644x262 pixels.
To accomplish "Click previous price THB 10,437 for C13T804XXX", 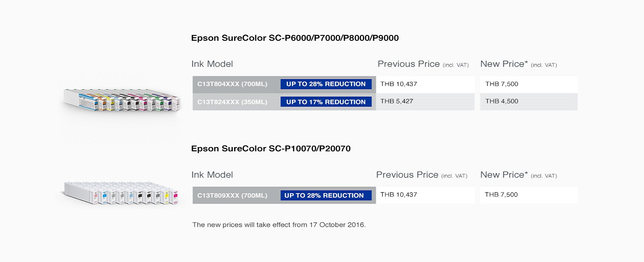I will click(398, 84).
